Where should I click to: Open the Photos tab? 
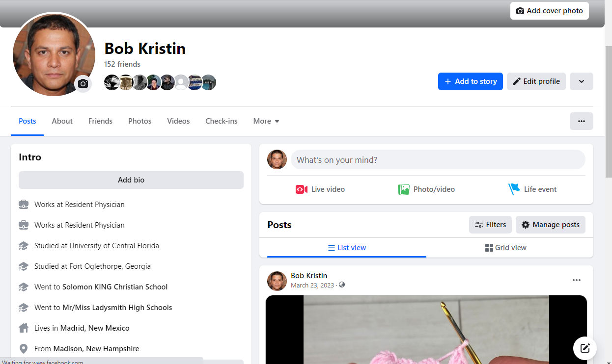click(x=140, y=121)
